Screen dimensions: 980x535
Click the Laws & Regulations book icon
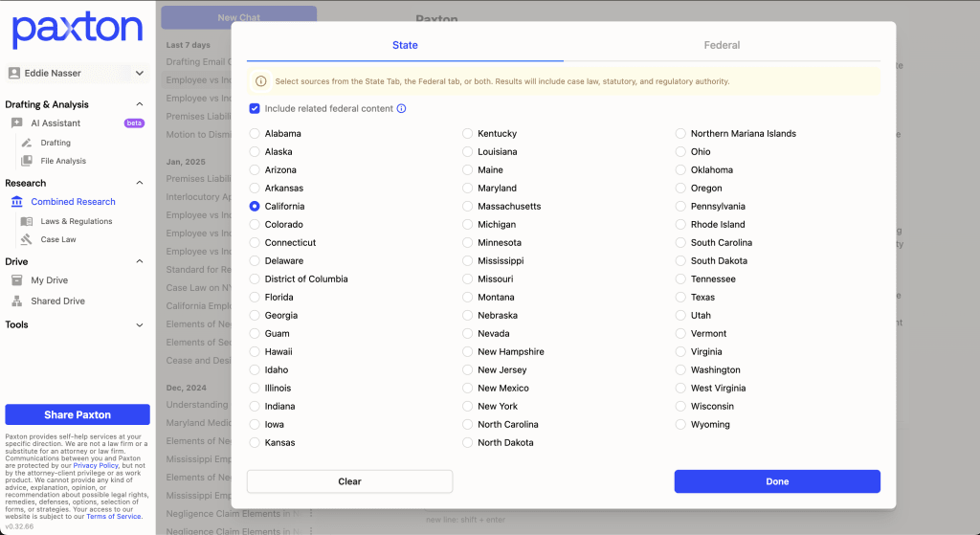click(27, 221)
